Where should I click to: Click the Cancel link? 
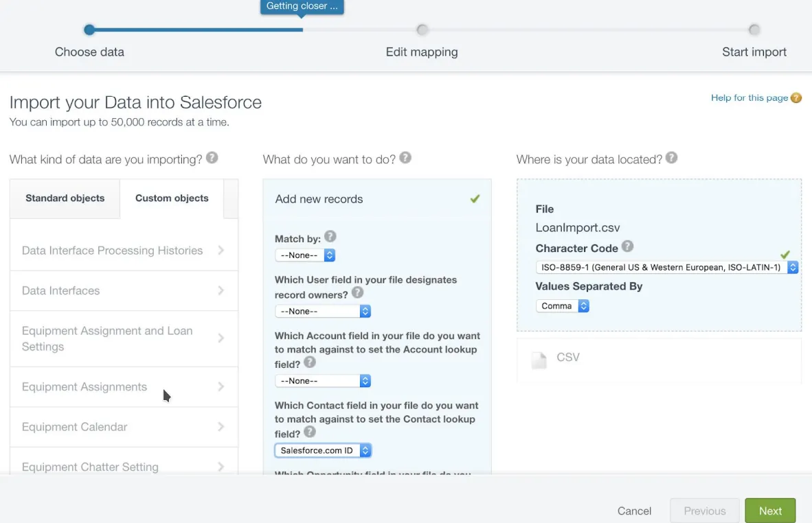click(634, 511)
